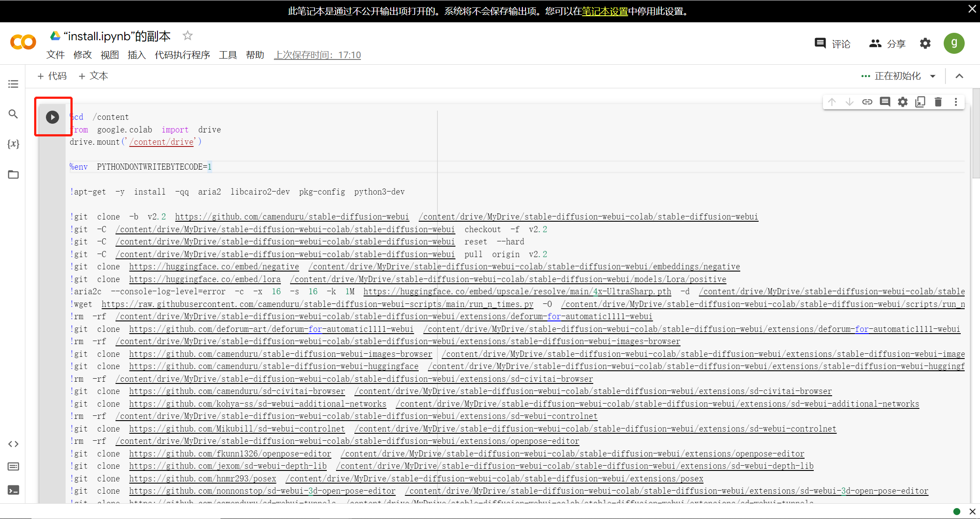Open 插入 menu
980x519 pixels.
(137, 55)
